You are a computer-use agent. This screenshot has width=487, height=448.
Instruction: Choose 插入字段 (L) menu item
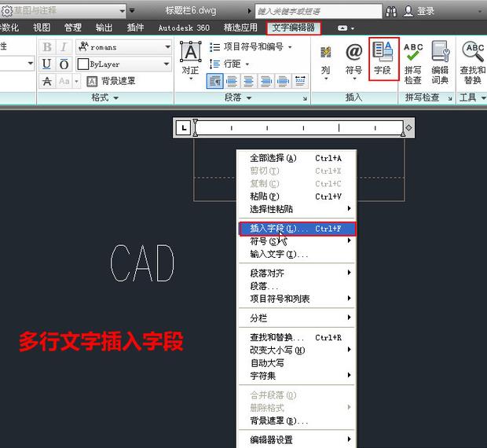coord(298,229)
